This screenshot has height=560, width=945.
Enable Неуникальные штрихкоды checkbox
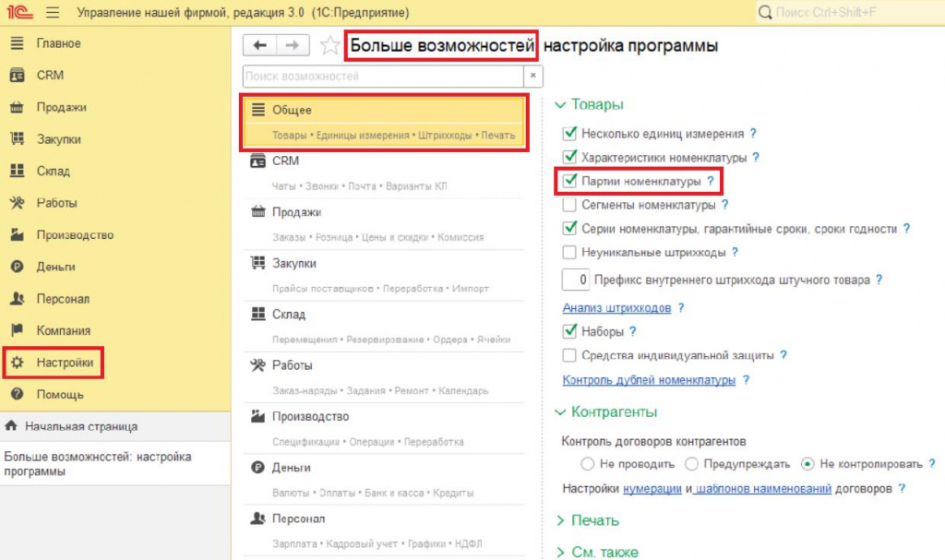click(x=568, y=252)
